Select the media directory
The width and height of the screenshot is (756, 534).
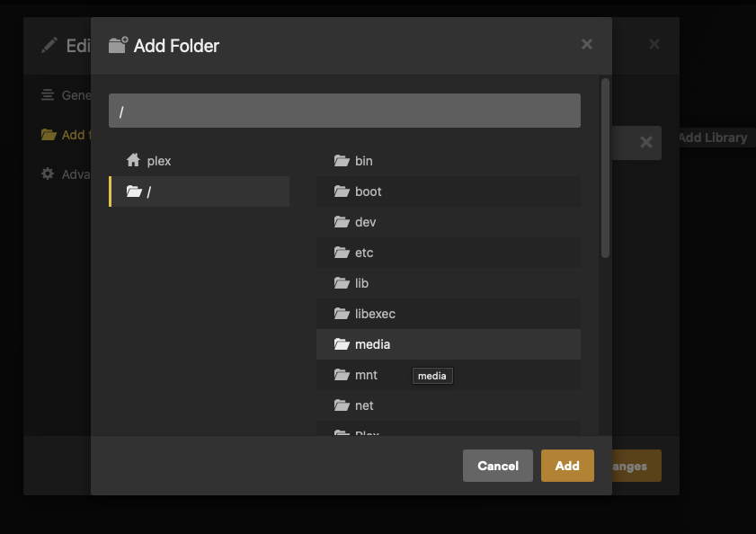[x=449, y=344]
